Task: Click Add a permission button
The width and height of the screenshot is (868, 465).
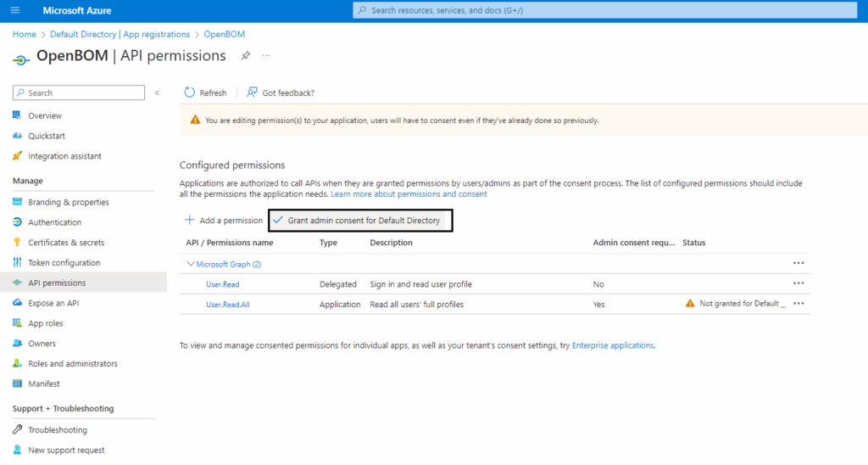Action: pos(224,220)
